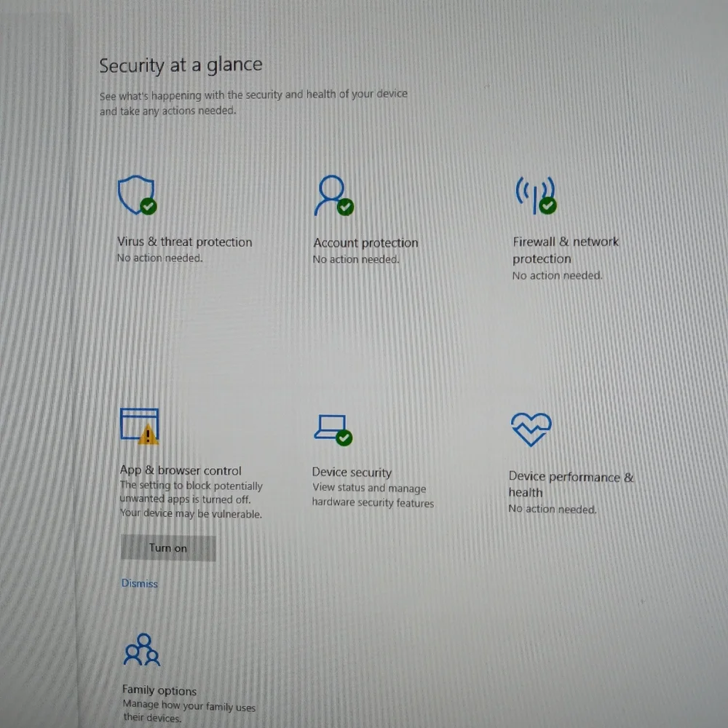
Task: Select the Firewall & network protection heading
Action: point(566,250)
